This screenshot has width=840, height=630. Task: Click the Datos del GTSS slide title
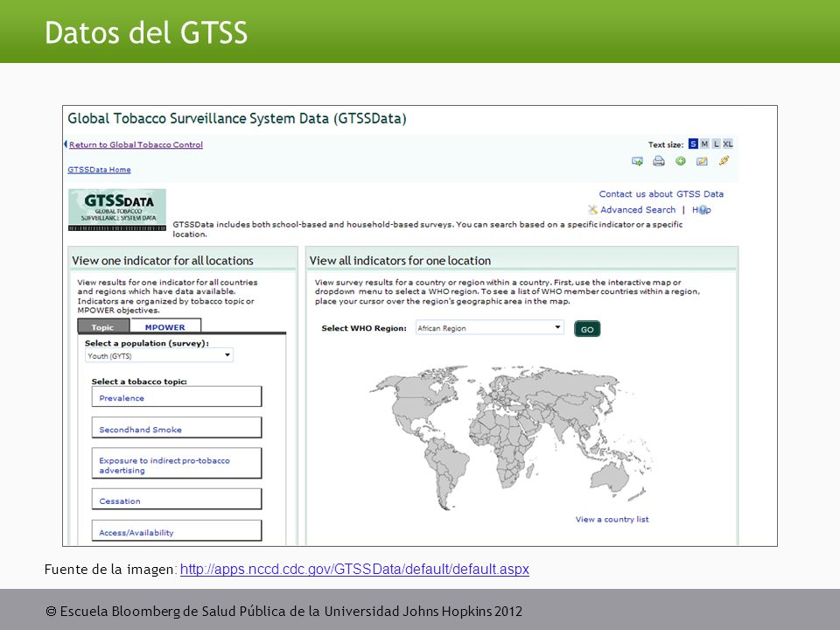click(x=146, y=32)
